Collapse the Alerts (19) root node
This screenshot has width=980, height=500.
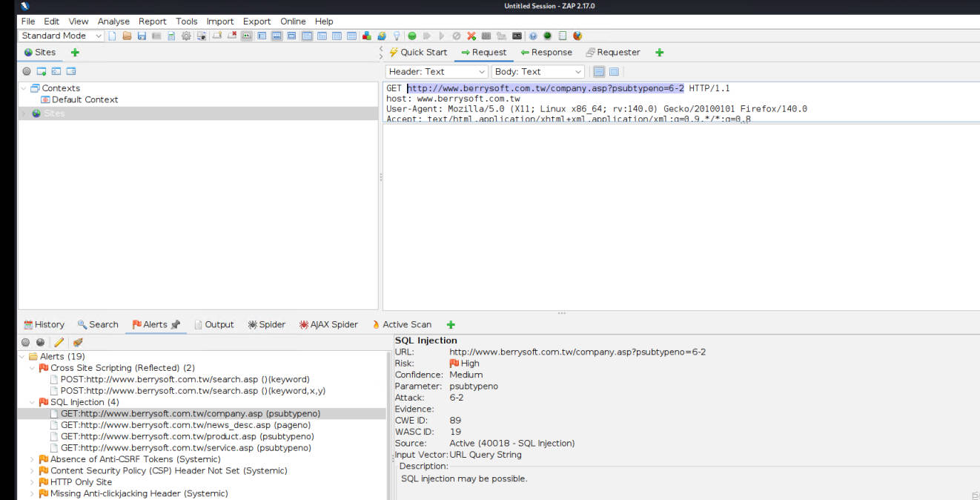(23, 357)
